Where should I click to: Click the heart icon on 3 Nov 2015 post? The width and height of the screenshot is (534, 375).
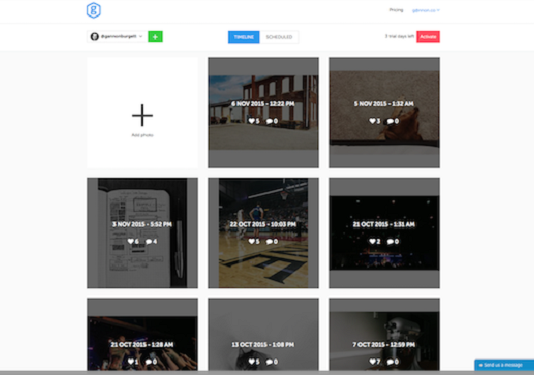[131, 241]
